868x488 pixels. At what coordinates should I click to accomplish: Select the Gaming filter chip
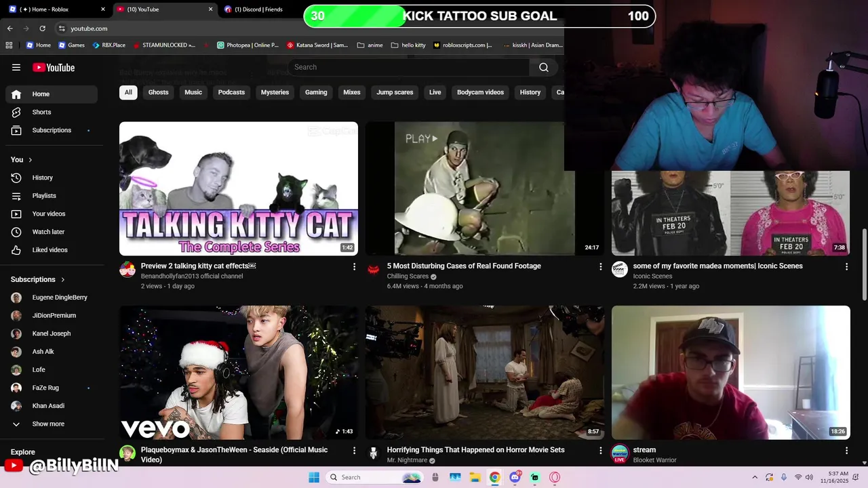316,92
